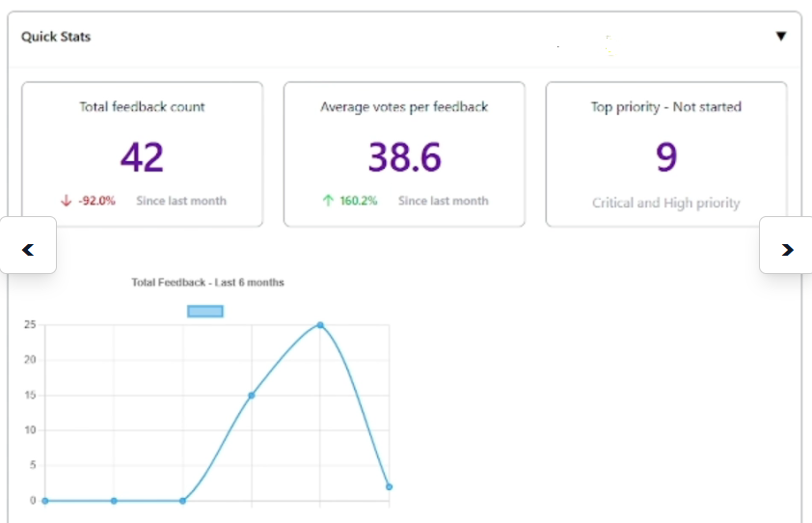Click the -92.0% change text
Viewport: 812px width, 523px height.
[x=96, y=201]
